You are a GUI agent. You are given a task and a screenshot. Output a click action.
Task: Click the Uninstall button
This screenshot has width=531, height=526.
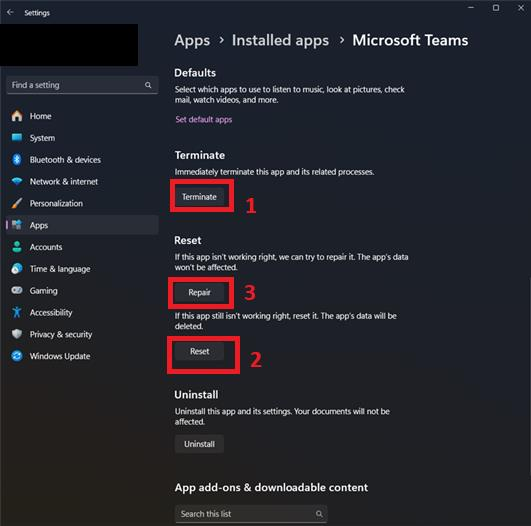tap(199, 444)
